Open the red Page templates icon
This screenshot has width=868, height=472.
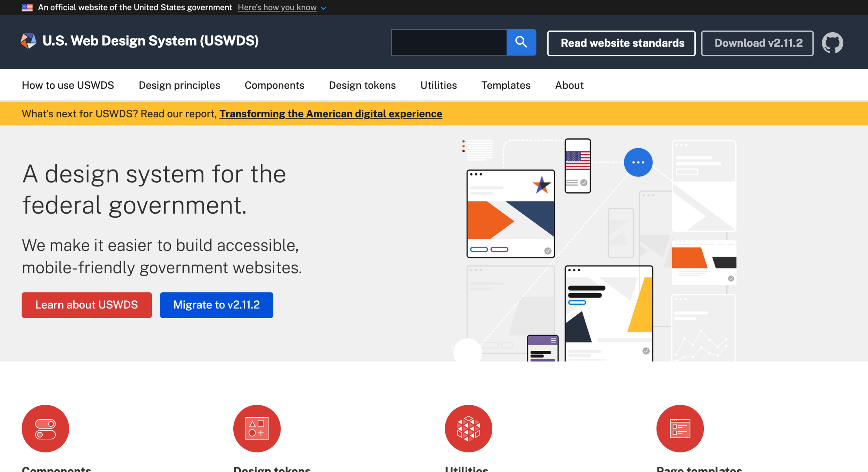point(679,428)
